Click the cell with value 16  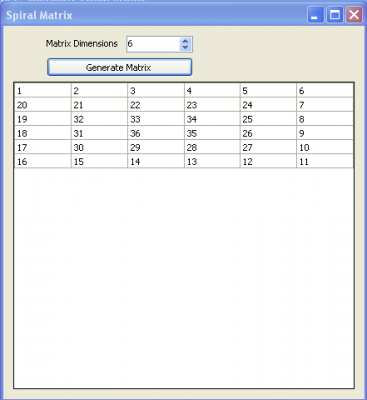(x=43, y=161)
